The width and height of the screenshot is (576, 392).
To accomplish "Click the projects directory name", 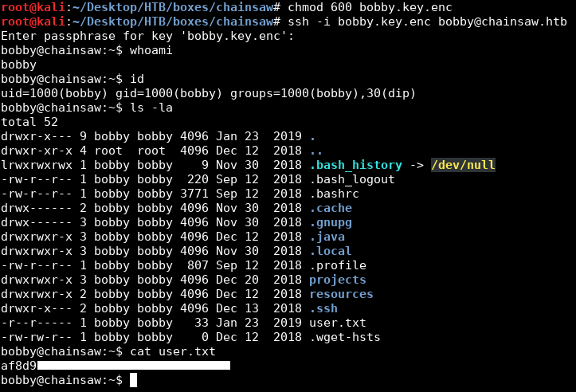I will [x=338, y=280].
